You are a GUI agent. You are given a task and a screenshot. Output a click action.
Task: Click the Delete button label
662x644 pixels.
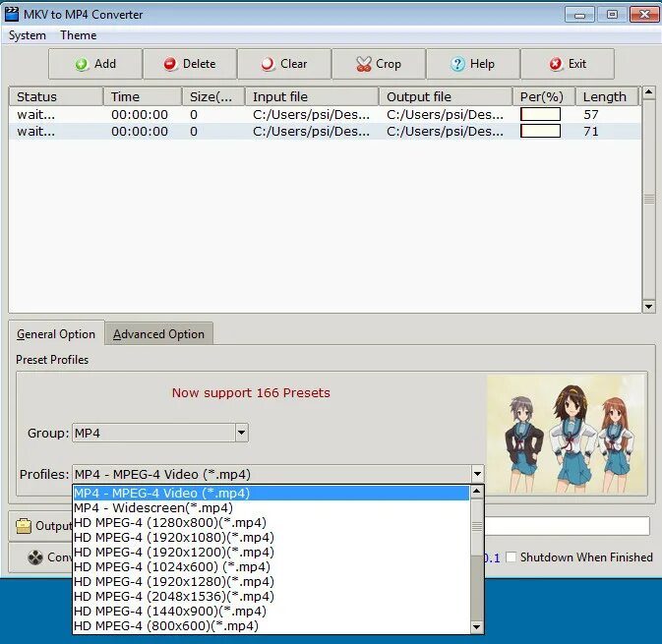pyautogui.click(x=200, y=64)
